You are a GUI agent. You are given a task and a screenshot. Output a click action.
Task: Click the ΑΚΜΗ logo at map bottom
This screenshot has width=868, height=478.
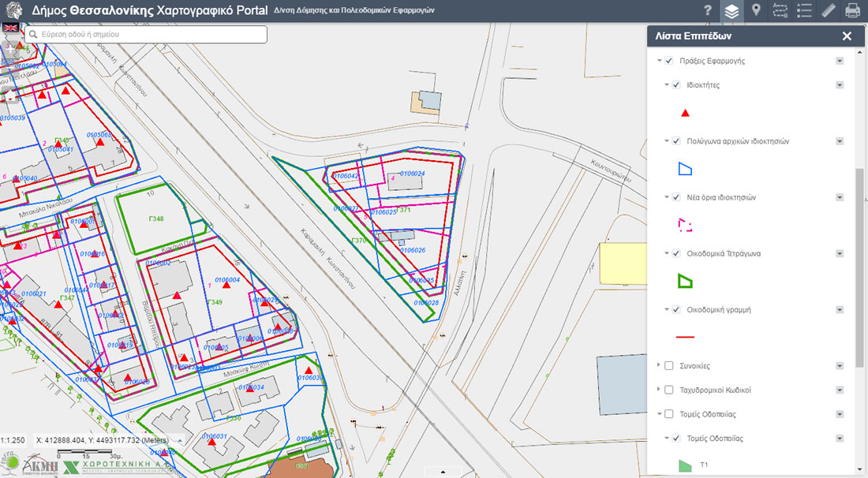click(40, 465)
